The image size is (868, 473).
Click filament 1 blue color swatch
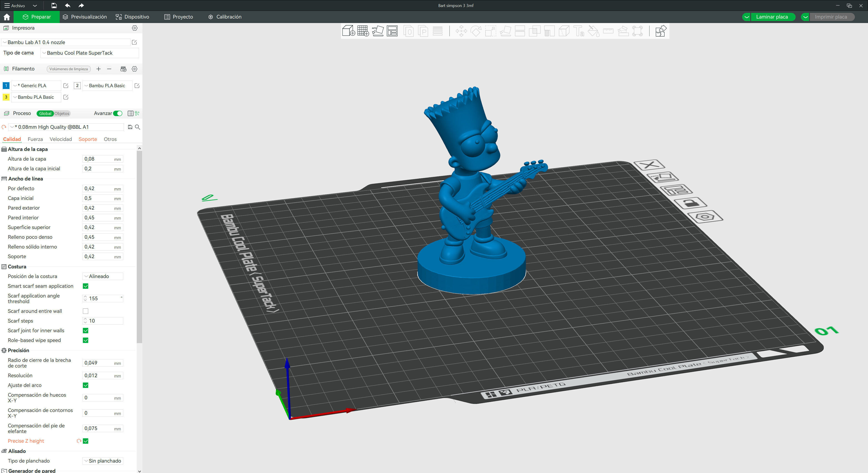pos(6,86)
